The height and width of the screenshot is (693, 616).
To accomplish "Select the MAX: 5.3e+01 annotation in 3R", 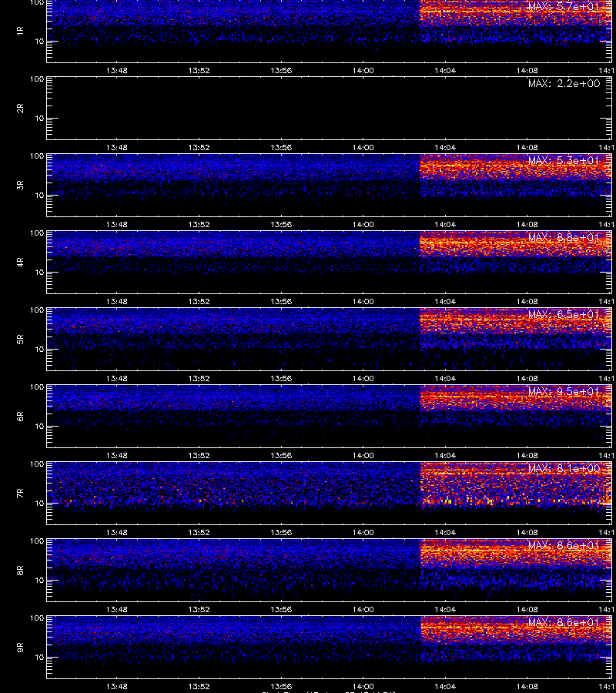I will [x=564, y=160].
